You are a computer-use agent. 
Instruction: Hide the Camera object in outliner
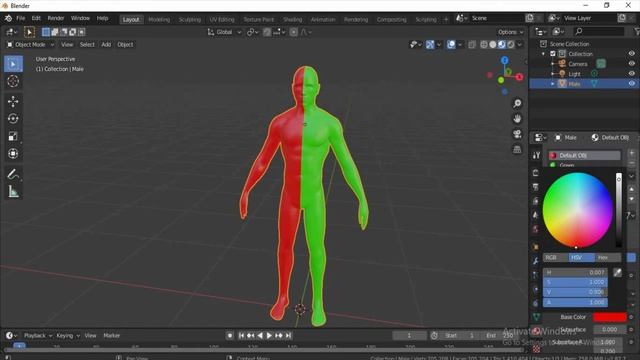[631, 64]
